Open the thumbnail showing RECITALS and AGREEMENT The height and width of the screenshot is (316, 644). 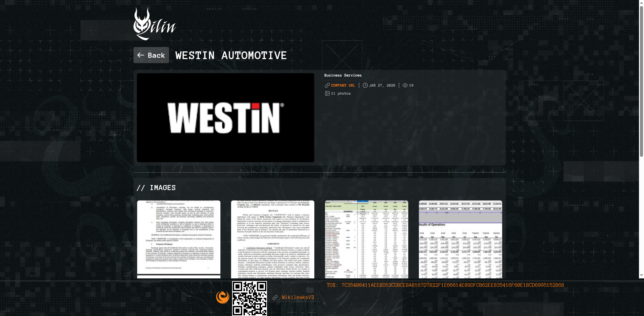(x=273, y=239)
